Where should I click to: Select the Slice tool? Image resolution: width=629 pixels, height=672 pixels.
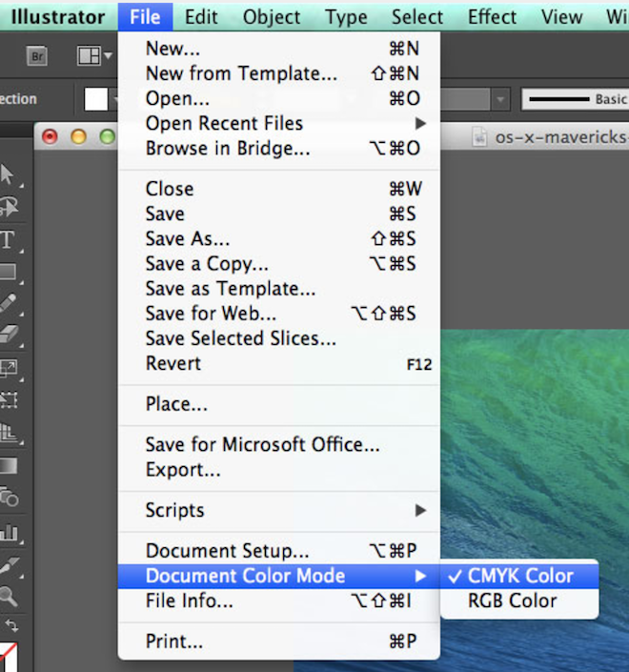[x=9, y=564]
